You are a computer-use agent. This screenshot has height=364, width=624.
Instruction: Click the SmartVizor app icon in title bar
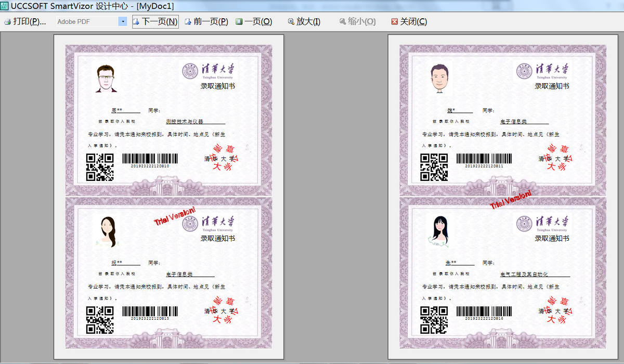(5, 6)
